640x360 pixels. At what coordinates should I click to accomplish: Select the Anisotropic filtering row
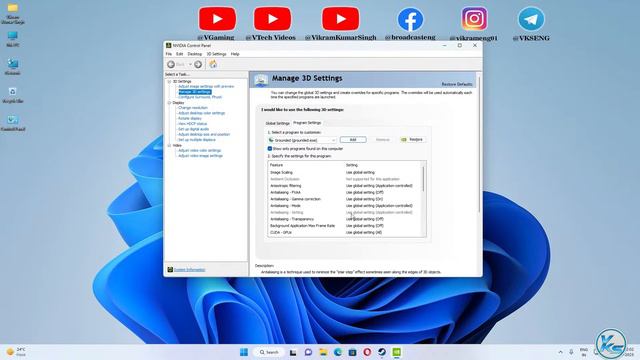coord(345,186)
